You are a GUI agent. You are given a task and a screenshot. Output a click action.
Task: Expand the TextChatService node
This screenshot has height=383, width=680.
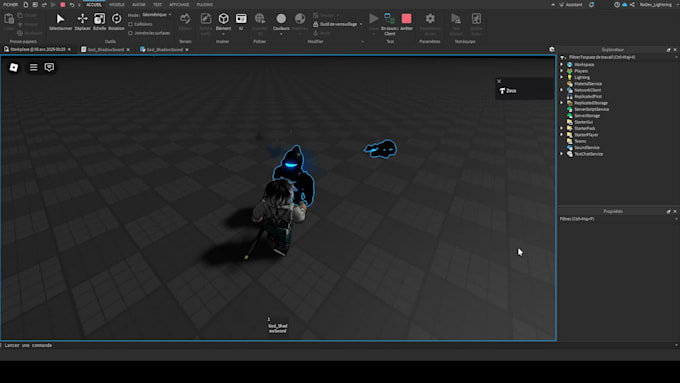[562, 154]
